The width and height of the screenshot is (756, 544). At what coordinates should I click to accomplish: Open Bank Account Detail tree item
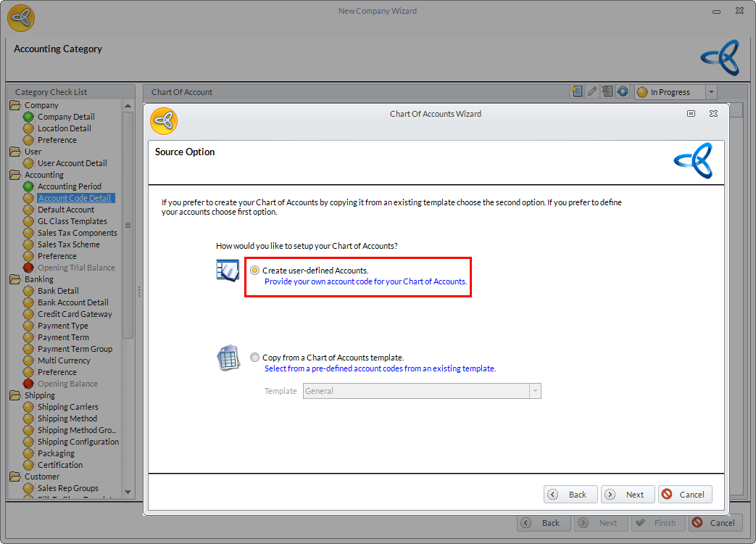coord(72,302)
